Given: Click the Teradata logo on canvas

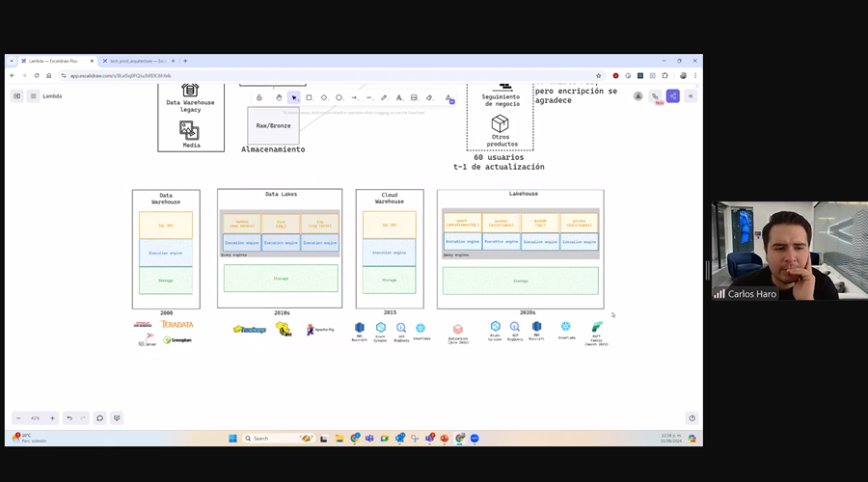Looking at the screenshot, I should pos(177,324).
